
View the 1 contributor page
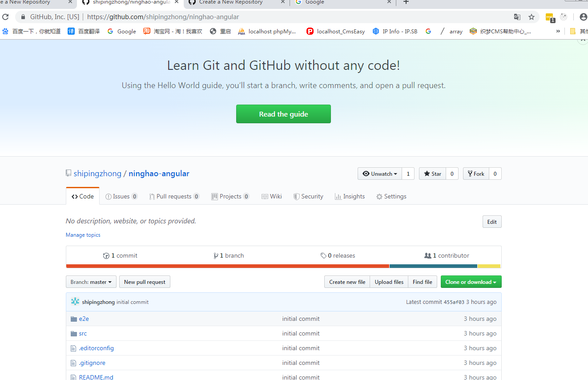tap(447, 255)
